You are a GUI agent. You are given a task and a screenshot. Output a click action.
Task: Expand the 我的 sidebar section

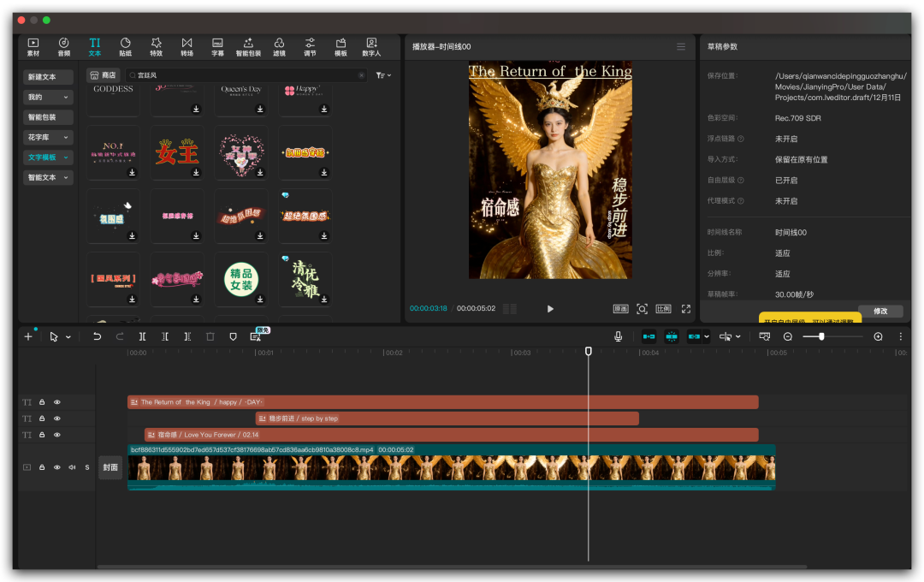point(48,97)
